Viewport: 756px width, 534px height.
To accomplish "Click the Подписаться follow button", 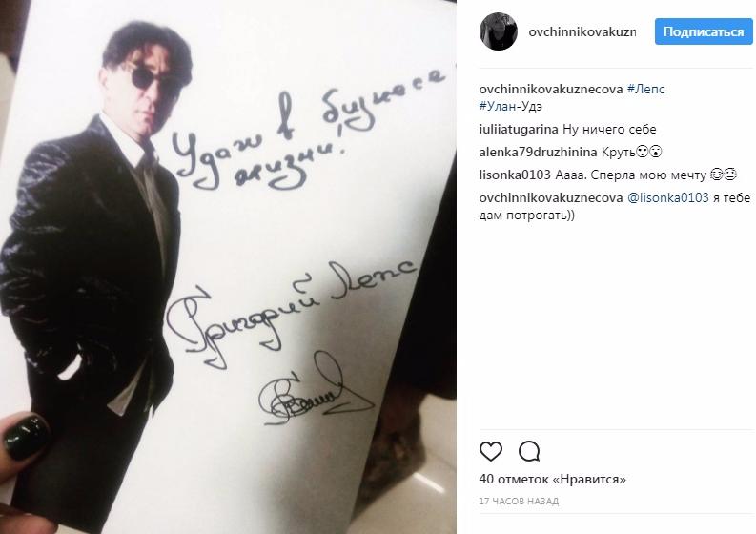I will pos(704,31).
